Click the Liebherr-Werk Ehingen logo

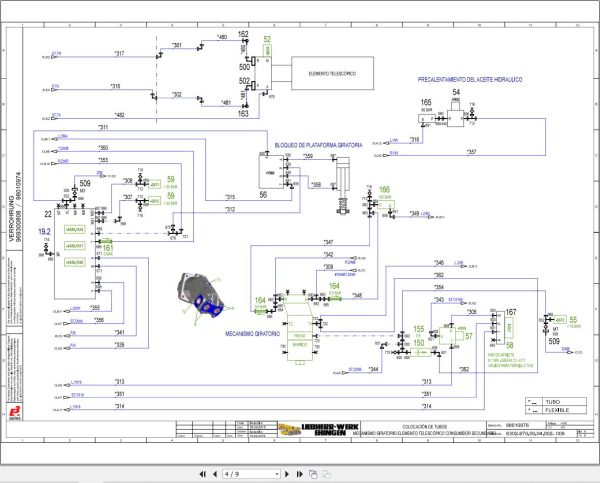tap(318, 429)
